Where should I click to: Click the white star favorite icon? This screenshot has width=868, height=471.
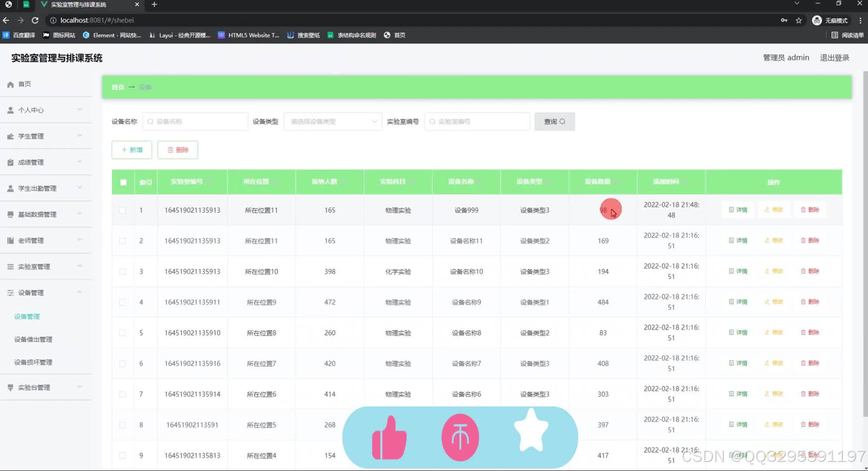(531, 430)
